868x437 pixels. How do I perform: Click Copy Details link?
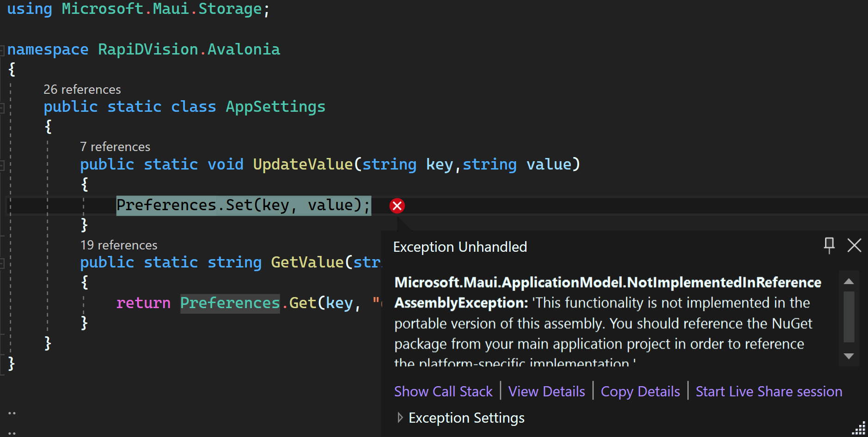[640, 391]
